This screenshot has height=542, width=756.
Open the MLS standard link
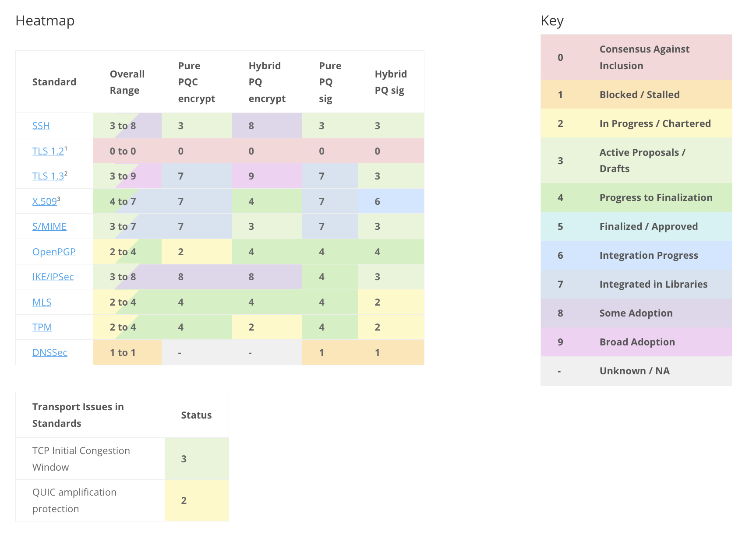[x=42, y=303]
